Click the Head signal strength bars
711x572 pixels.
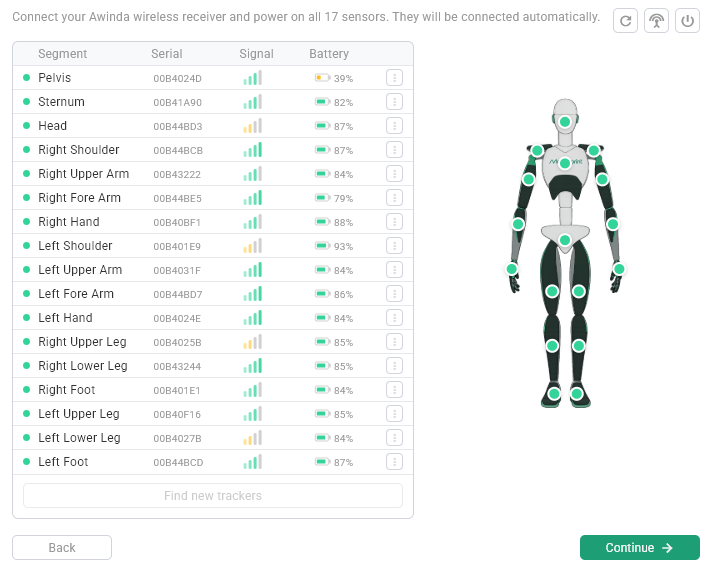(x=253, y=126)
